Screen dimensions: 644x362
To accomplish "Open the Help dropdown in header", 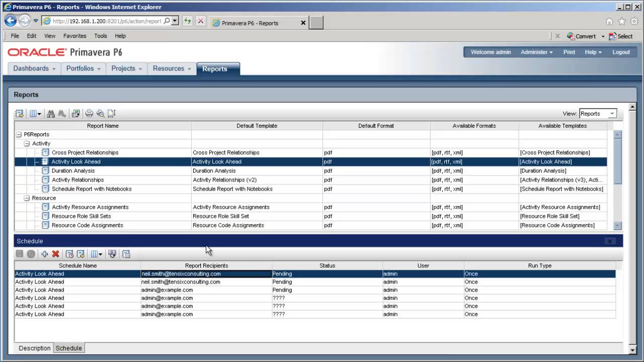I will click(593, 52).
